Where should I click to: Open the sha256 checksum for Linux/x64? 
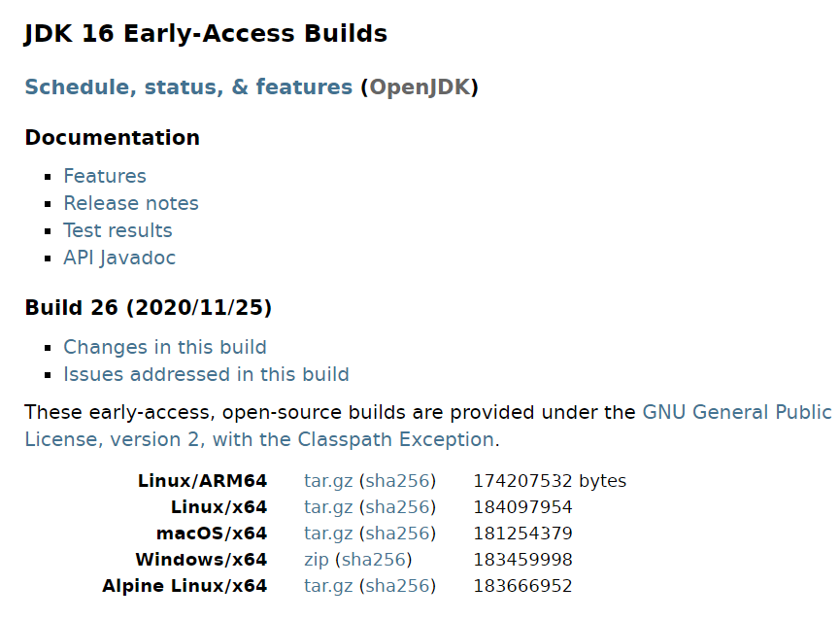click(x=397, y=507)
